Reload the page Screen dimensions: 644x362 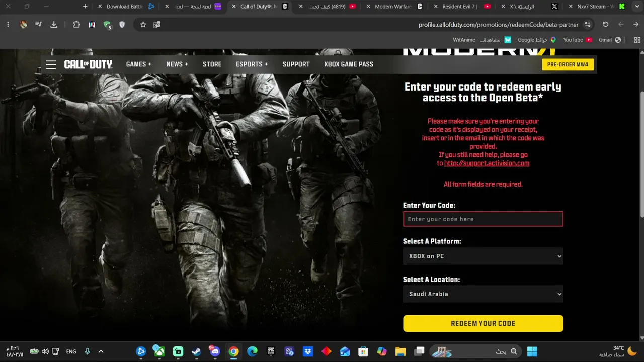606,25
